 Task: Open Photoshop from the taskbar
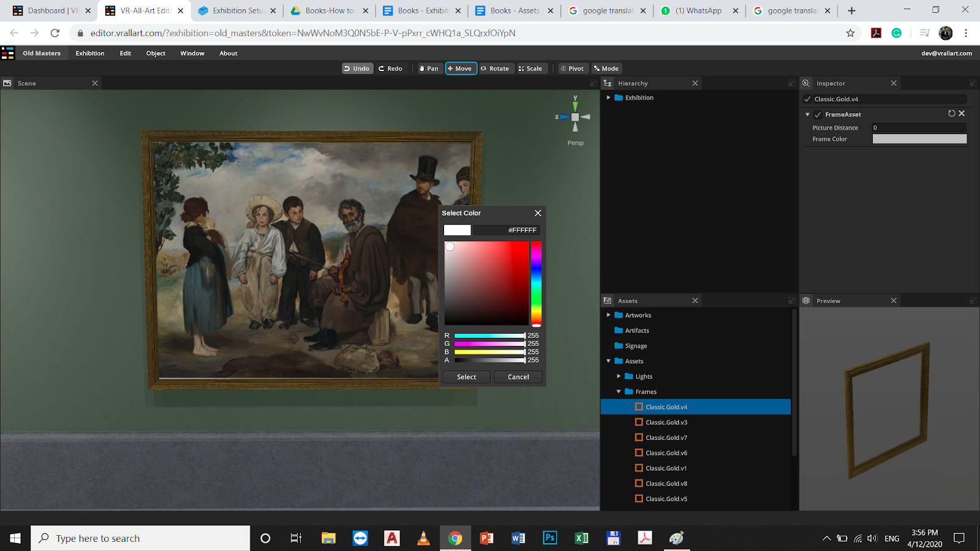[x=549, y=538]
